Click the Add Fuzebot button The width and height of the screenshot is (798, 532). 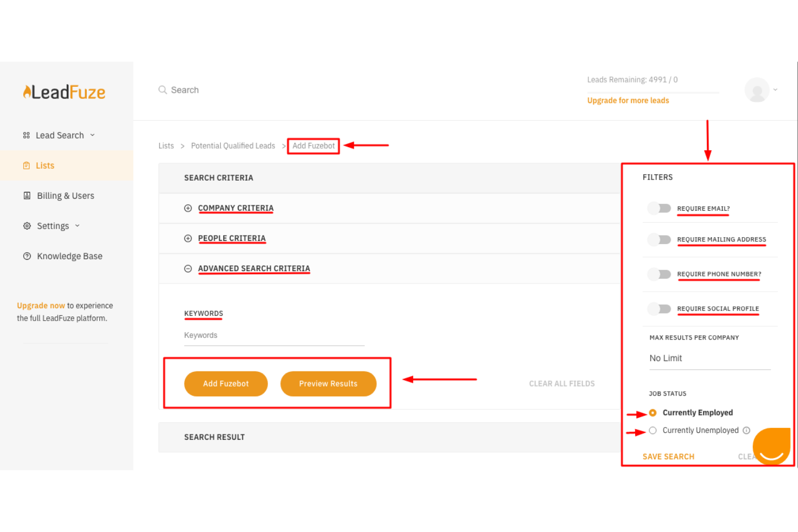click(226, 384)
